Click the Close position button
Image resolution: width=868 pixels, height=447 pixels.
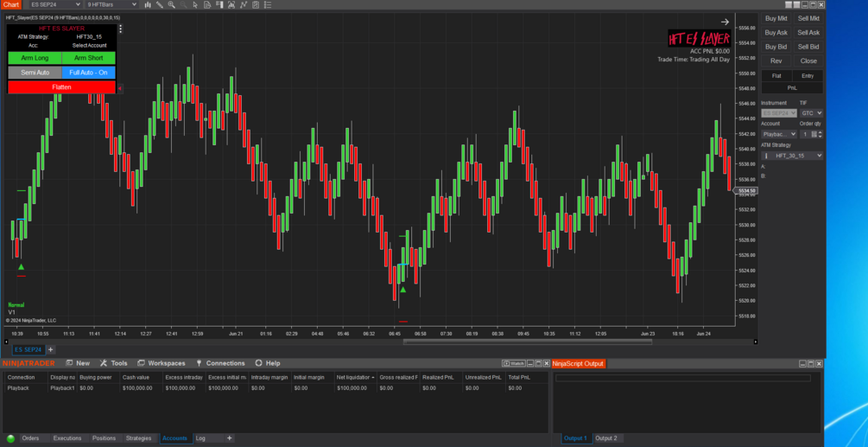808,61
